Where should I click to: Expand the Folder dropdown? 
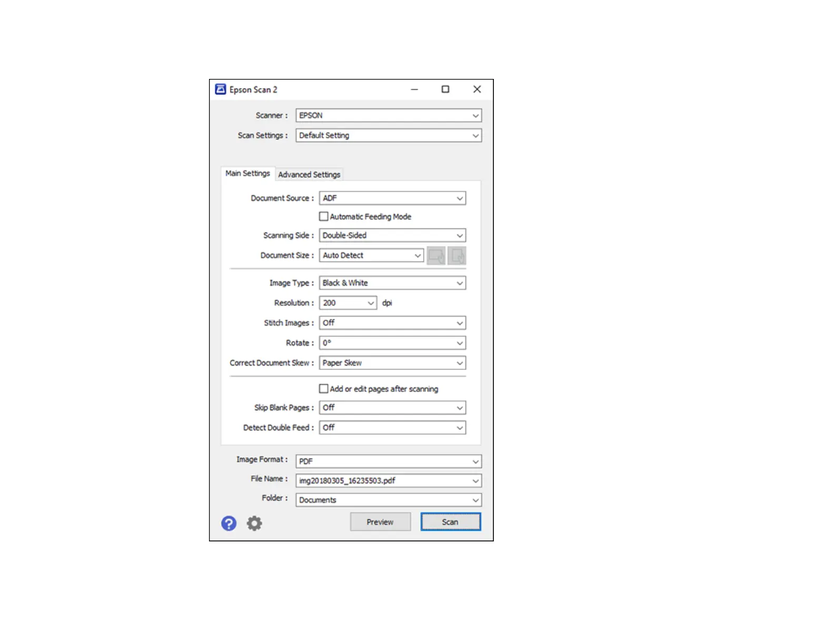389,500
